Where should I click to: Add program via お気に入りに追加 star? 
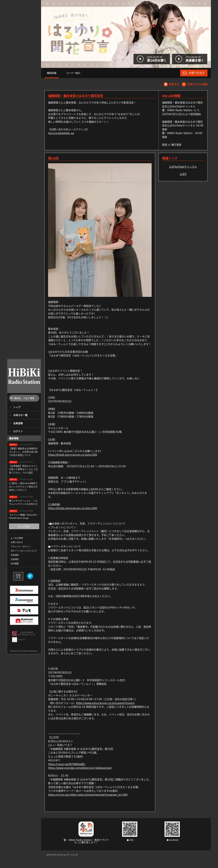tap(195, 84)
